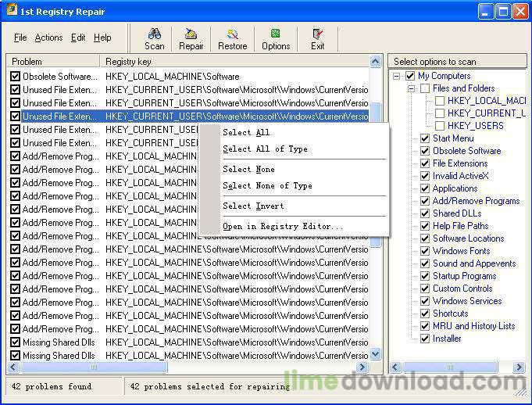The image size is (532, 405).
Task: Open the Actions menu
Action: 48,38
